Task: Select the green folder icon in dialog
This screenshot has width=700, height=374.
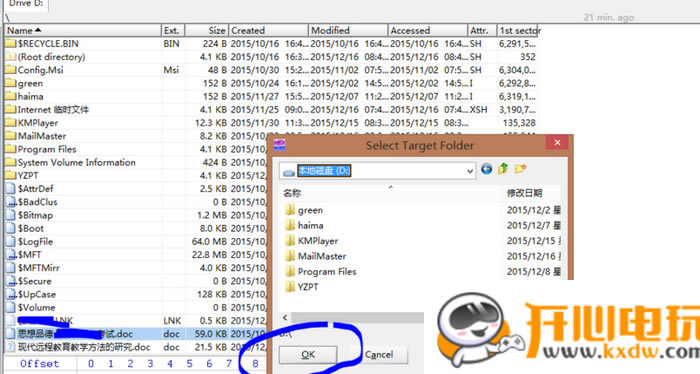Action: (x=290, y=210)
